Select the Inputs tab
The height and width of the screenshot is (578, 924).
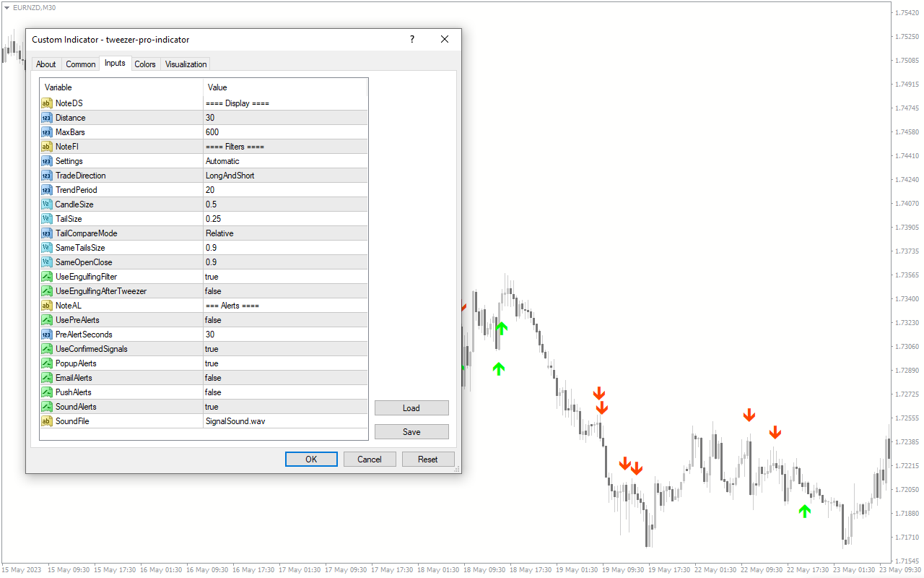pyautogui.click(x=115, y=63)
